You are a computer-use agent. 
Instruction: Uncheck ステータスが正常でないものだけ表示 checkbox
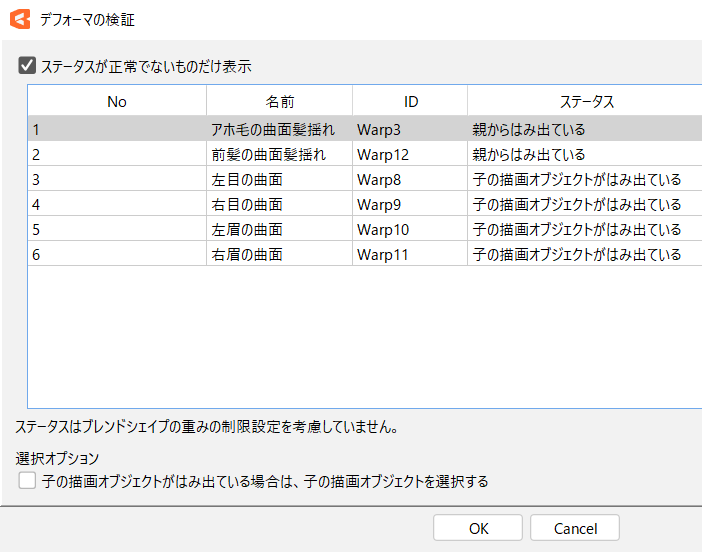coord(27,67)
